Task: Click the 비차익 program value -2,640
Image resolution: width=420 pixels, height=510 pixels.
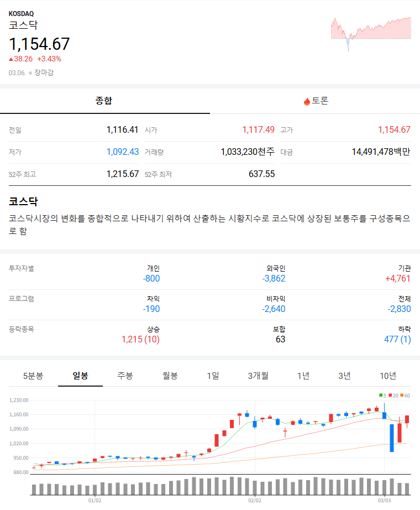Action: point(274,309)
